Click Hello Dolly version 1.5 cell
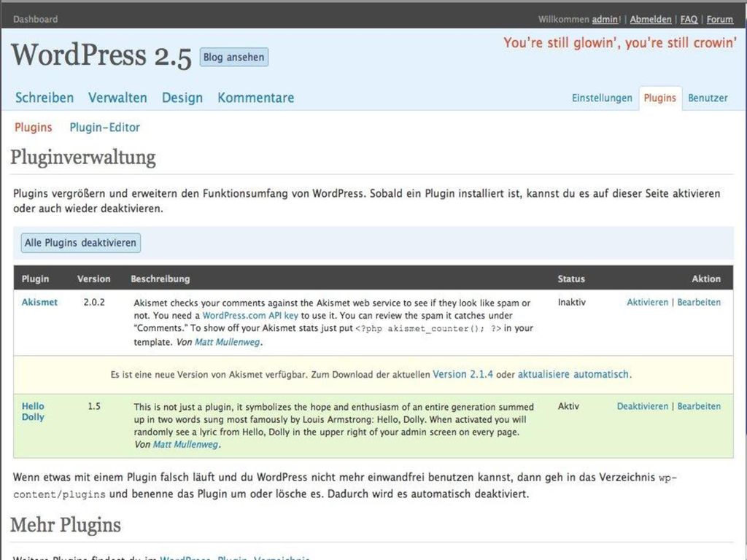Image resolution: width=747 pixels, height=560 pixels. 94,406
